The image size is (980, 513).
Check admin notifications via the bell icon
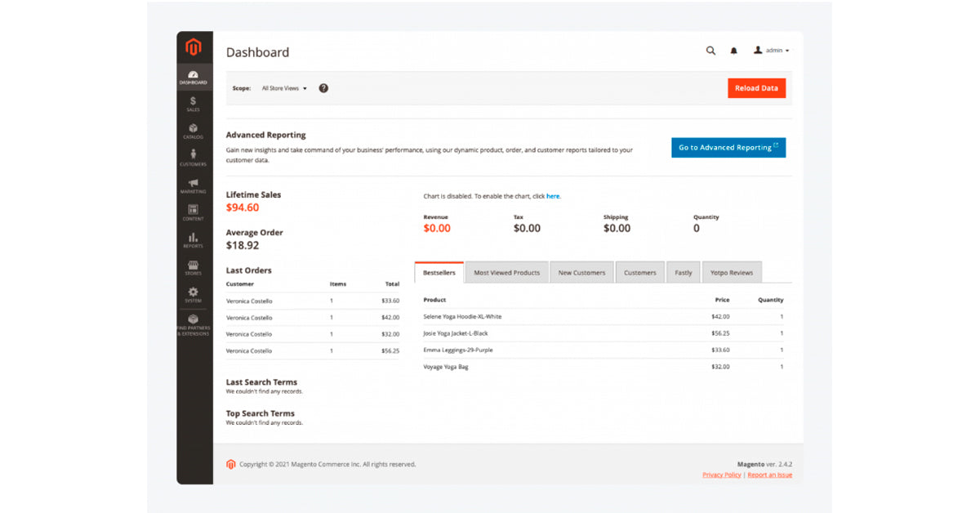coord(733,51)
